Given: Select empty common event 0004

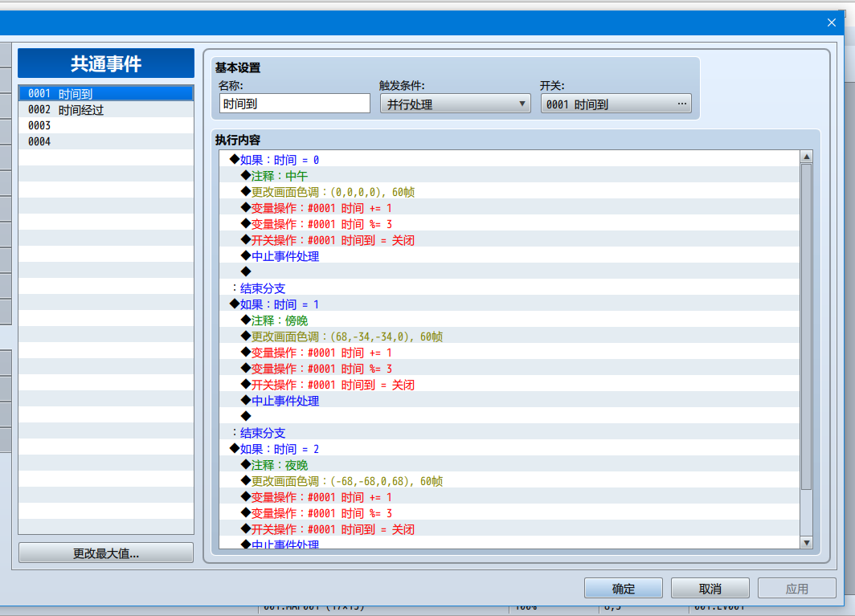Looking at the screenshot, I should (x=106, y=141).
